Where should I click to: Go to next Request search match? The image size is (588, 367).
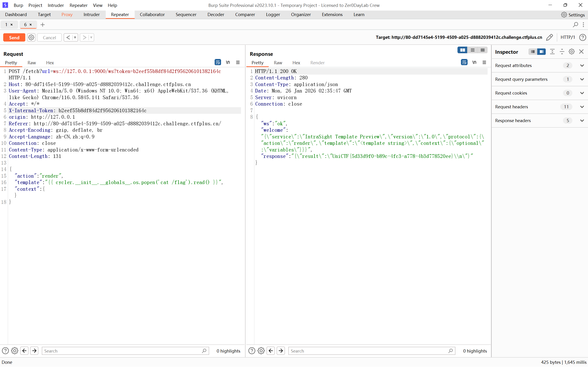[34, 351]
